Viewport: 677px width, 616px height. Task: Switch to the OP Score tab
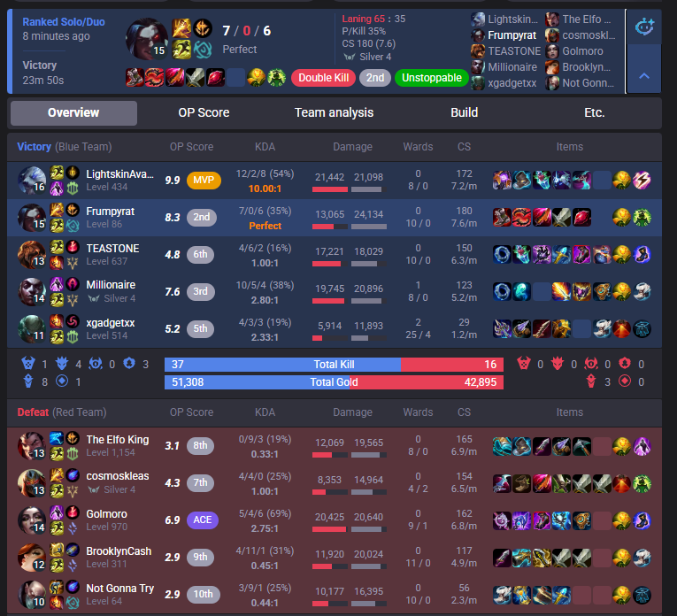(x=204, y=112)
